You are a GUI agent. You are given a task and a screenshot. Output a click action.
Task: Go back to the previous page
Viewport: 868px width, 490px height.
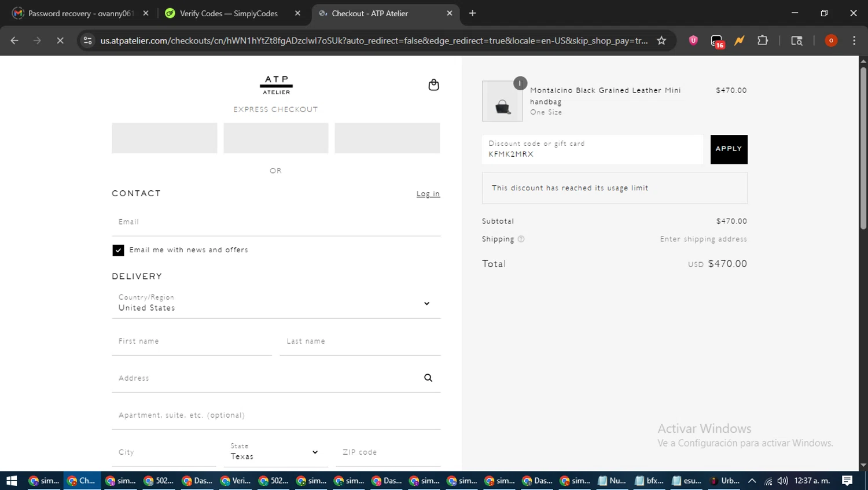click(14, 40)
